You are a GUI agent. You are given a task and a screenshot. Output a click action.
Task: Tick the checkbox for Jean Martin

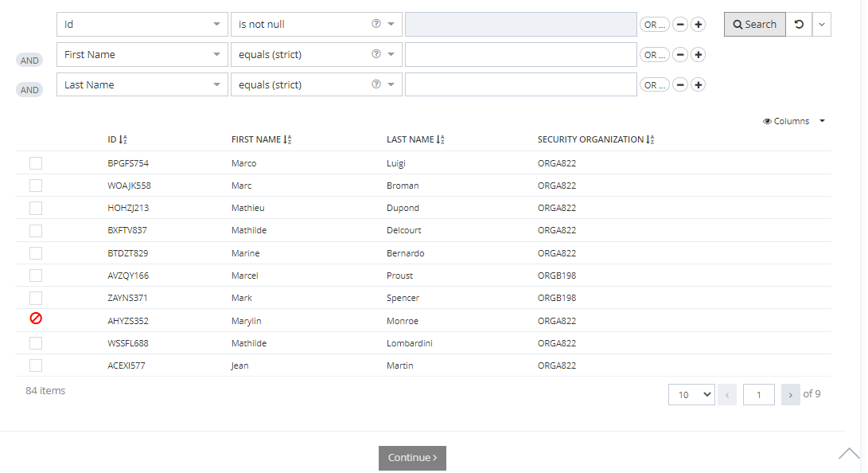36,365
